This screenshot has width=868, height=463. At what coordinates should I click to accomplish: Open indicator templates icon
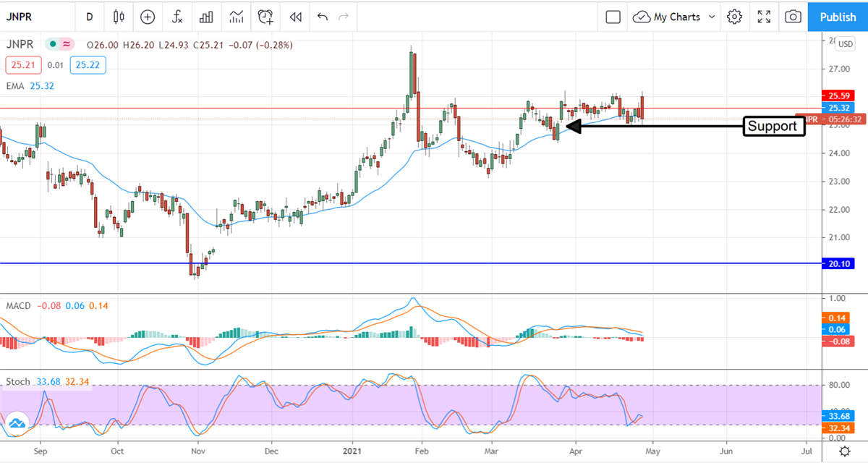tap(237, 17)
